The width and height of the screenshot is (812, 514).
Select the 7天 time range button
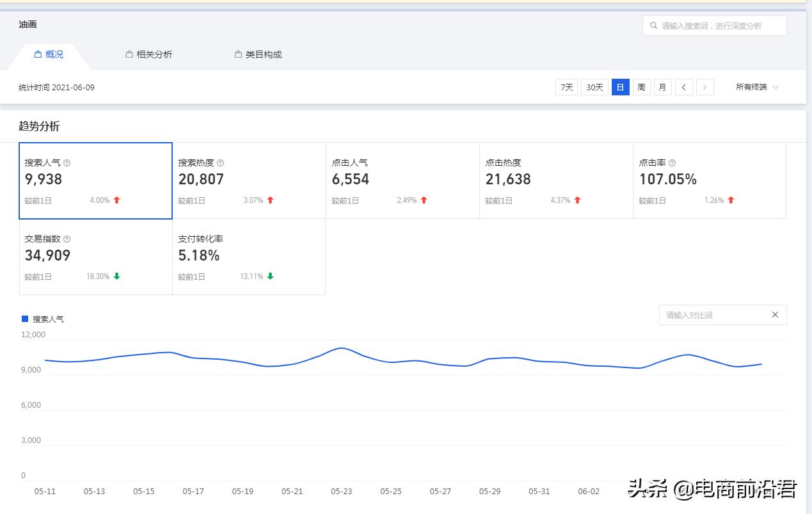click(566, 87)
